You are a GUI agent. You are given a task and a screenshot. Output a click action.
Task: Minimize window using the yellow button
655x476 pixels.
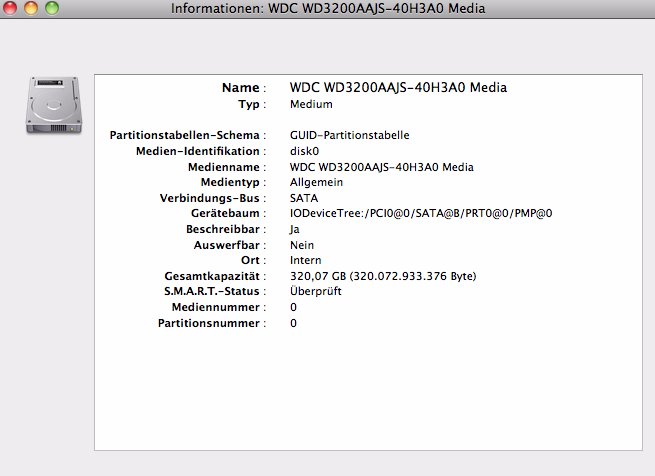click(31, 8)
